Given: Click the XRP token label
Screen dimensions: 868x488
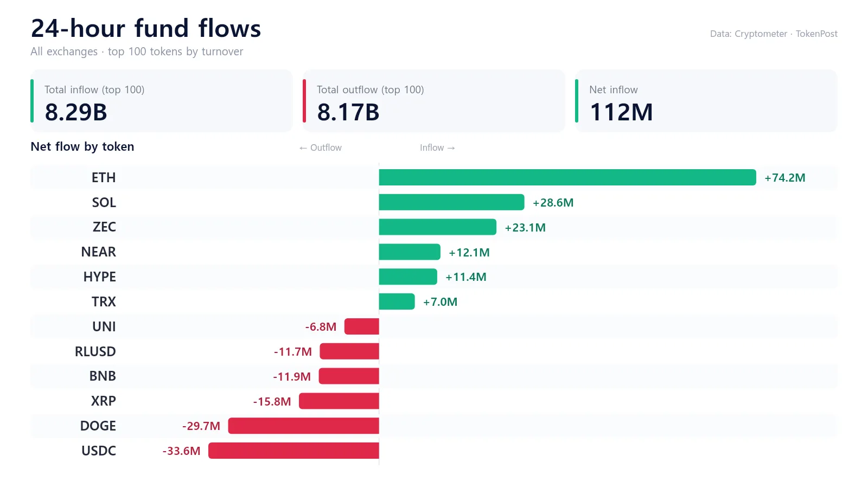Looking at the screenshot, I should tap(104, 401).
